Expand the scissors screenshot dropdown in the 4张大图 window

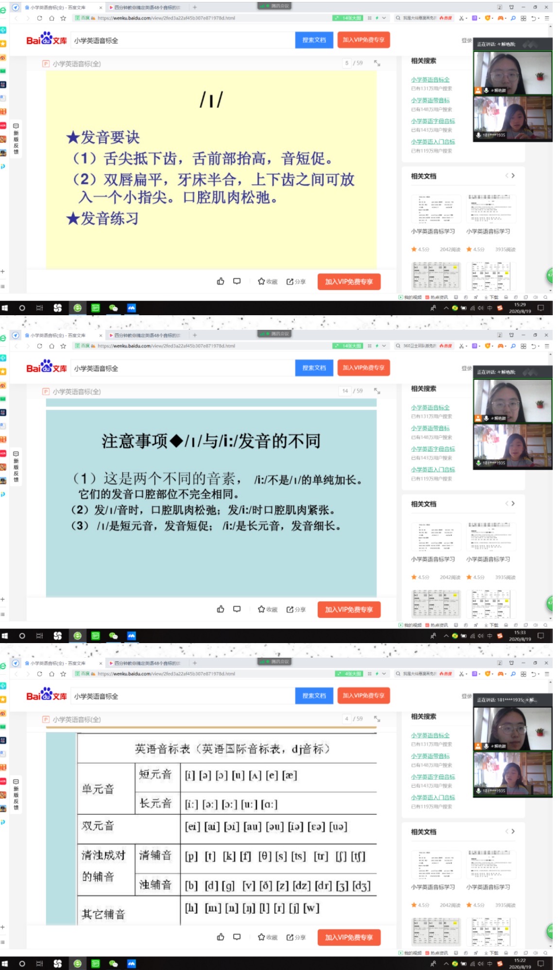467,674
